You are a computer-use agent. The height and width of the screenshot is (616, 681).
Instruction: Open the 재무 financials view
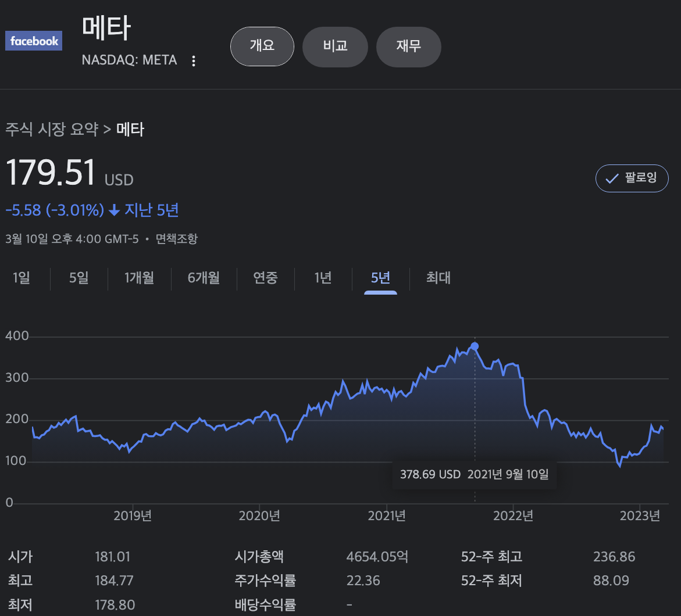(x=408, y=46)
